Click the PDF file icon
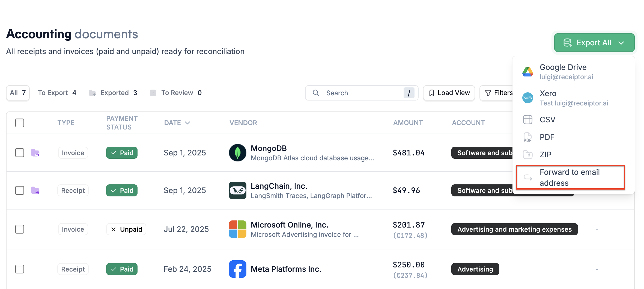 click(x=527, y=137)
